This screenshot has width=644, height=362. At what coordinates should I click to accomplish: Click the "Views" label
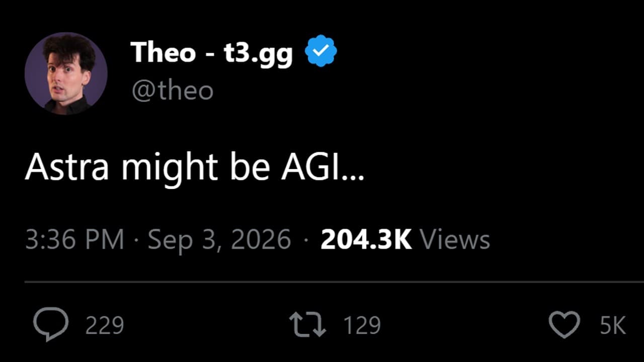[454, 239]
